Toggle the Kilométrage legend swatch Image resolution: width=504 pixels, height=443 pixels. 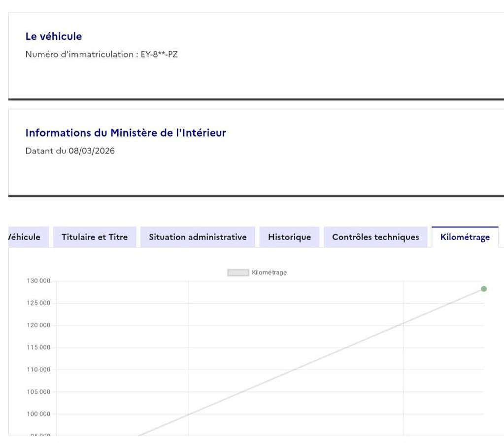click(238, 272)
